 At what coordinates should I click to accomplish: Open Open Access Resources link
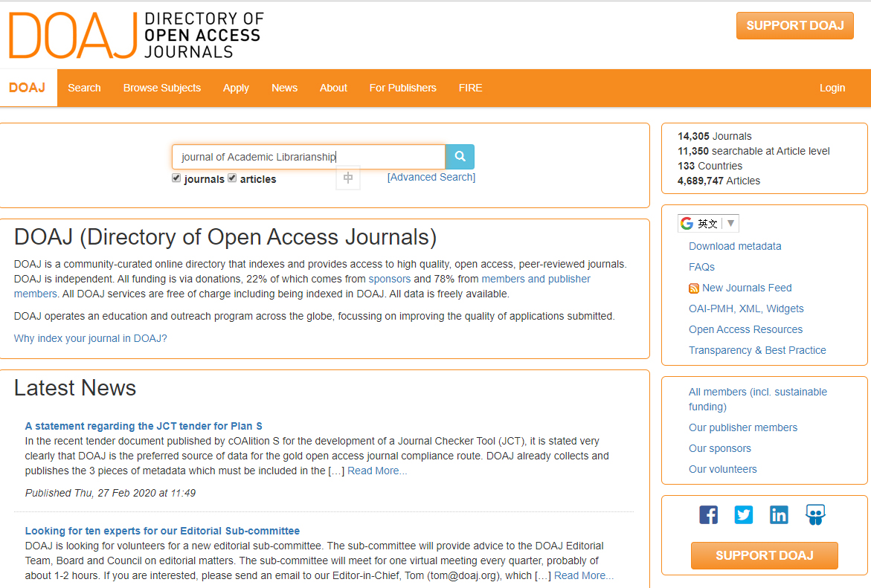pos(745,329)
